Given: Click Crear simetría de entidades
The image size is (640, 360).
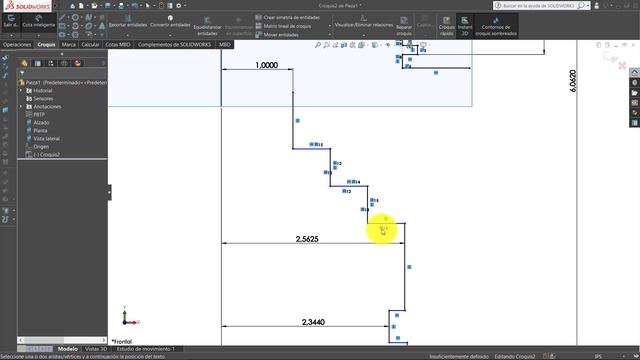Looking at the screenshot, I should pyautogui.click(x=288, y=18).
